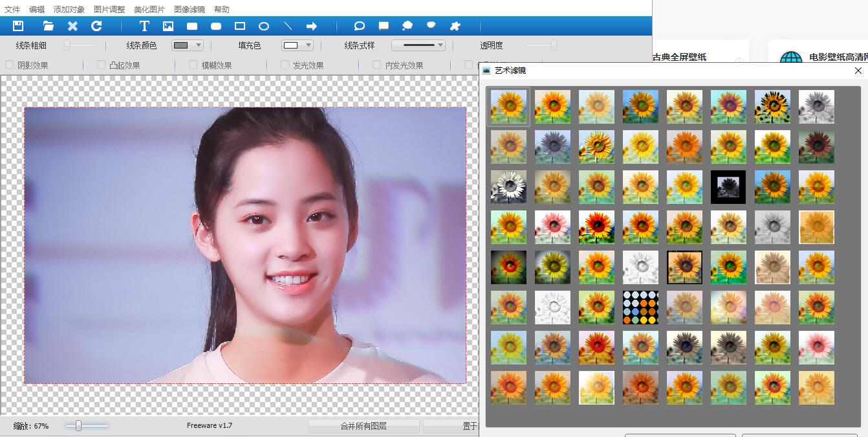Select the arrow drawing tool

pos(311,26)
